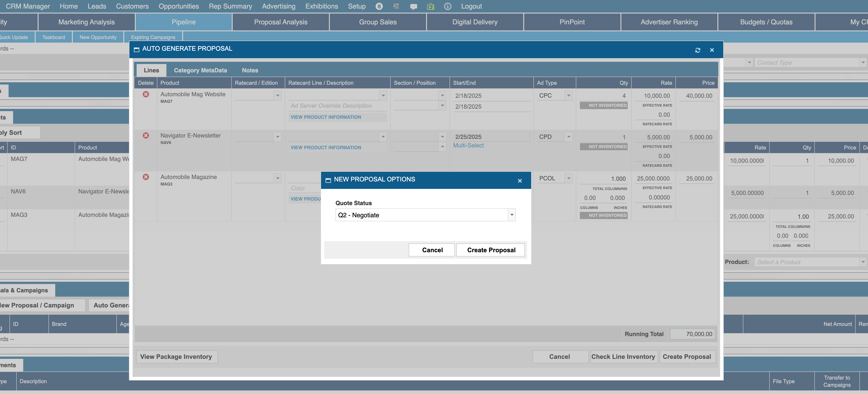Click Create Proposal in options popup

click(491, 250)
